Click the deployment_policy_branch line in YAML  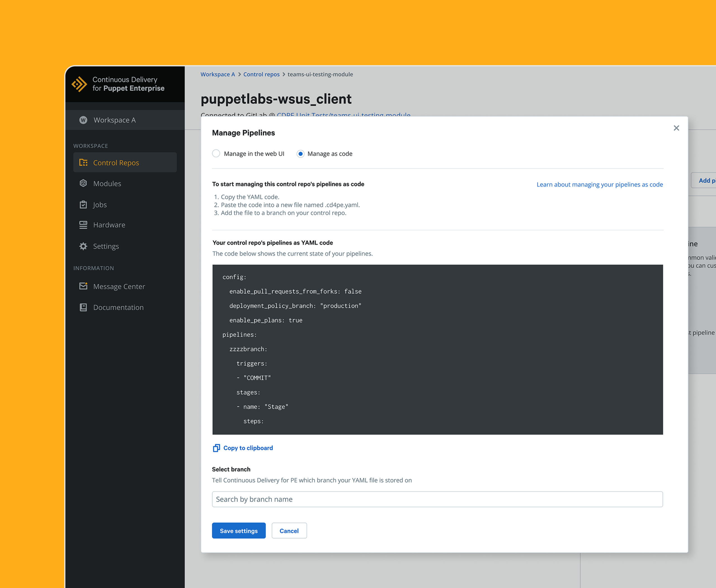tap(295, 306)
